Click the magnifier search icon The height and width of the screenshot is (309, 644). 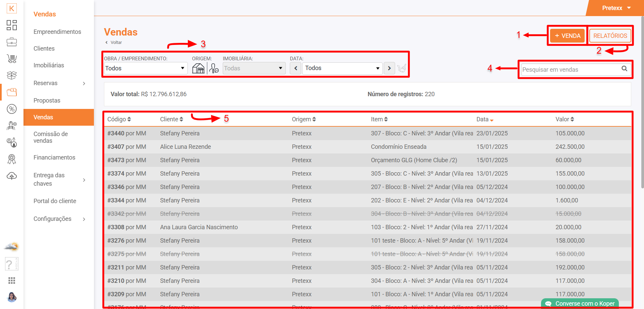[x=624, y=69]
